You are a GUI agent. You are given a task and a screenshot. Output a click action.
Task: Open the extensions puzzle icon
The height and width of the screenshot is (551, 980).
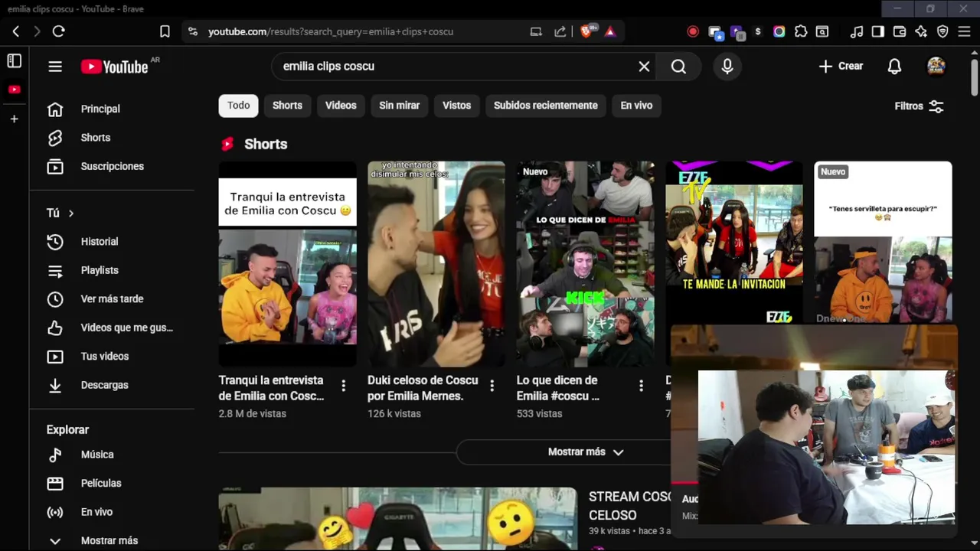tap(801, 31)
